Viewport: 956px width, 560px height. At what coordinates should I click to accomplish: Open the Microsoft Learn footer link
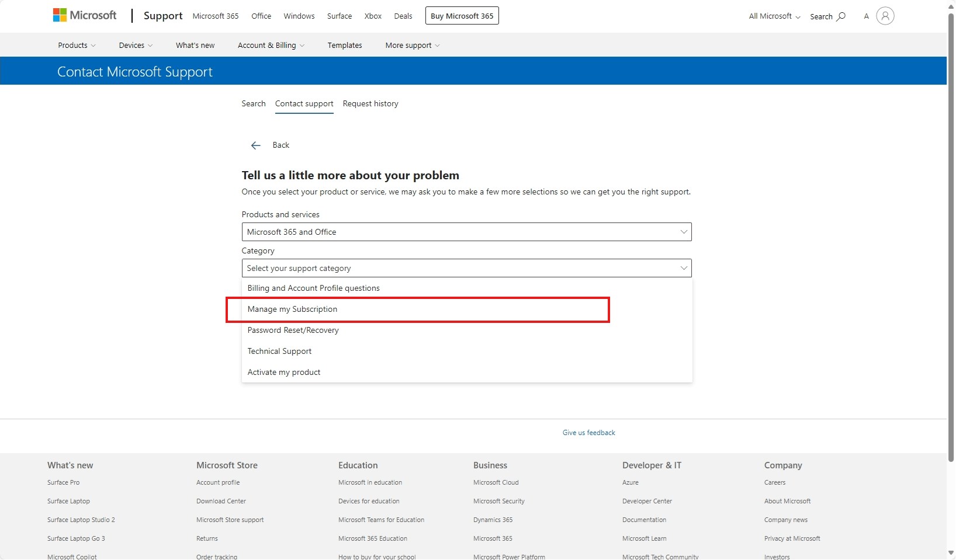click(x=645, y=538)
